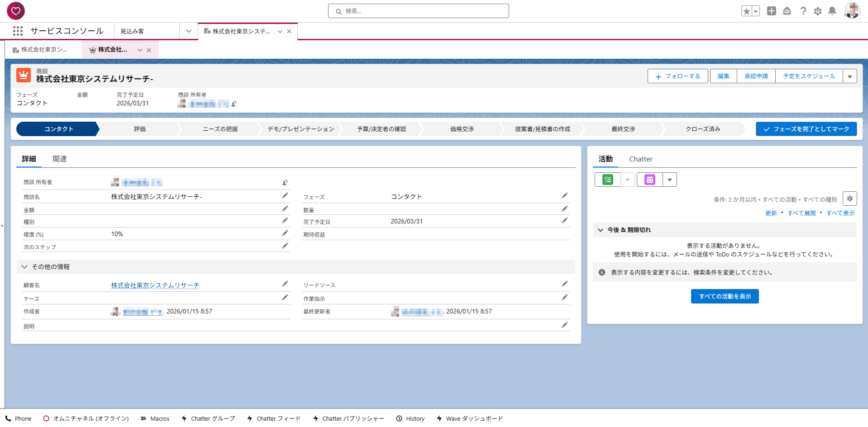Open the 株式会社東京システムリサーチ account link
The height and width of the screenshot is (427, 868).
pos(155,285)
